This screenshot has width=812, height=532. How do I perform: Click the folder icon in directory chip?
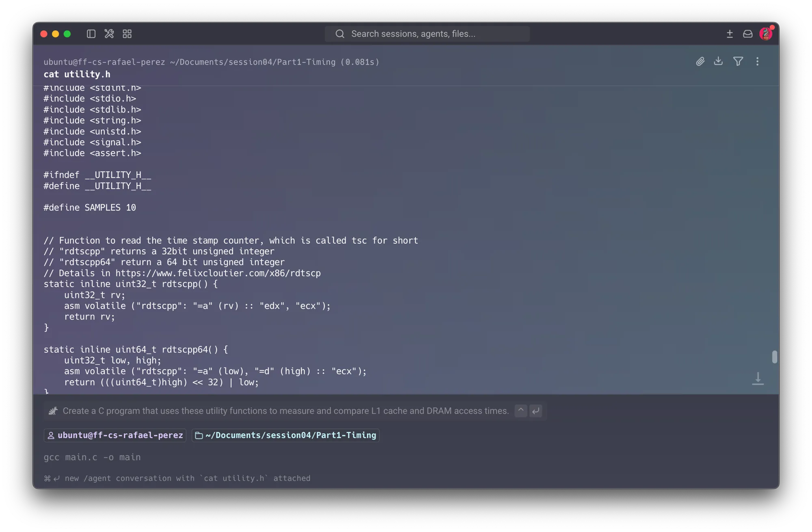[199, 435]
